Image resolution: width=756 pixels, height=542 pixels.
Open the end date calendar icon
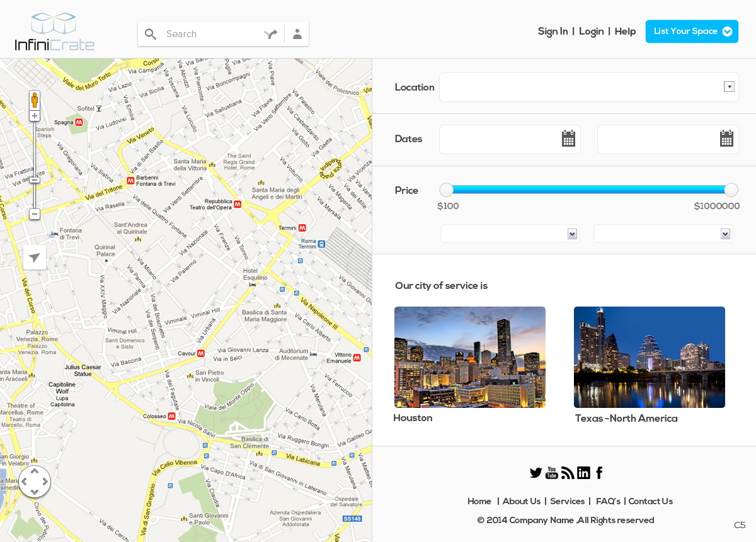pyautogui.click(x=727, y=138)
